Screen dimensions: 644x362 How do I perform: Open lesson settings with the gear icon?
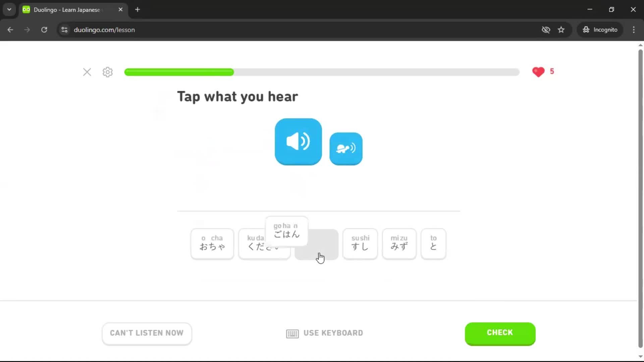108,72
